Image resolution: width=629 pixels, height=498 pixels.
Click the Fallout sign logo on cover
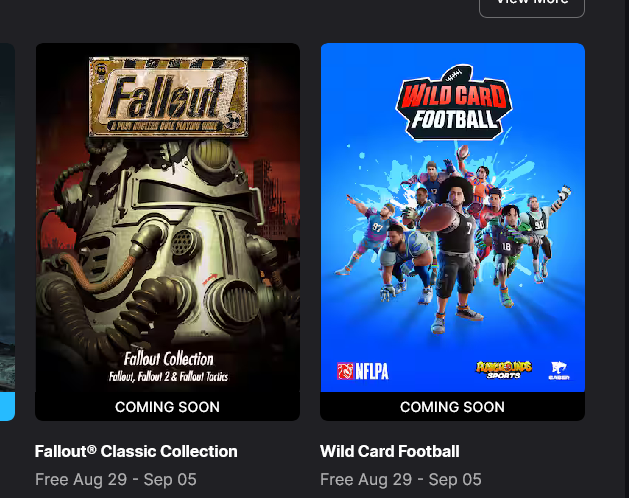pyautogui.click(x=168, y=97)
